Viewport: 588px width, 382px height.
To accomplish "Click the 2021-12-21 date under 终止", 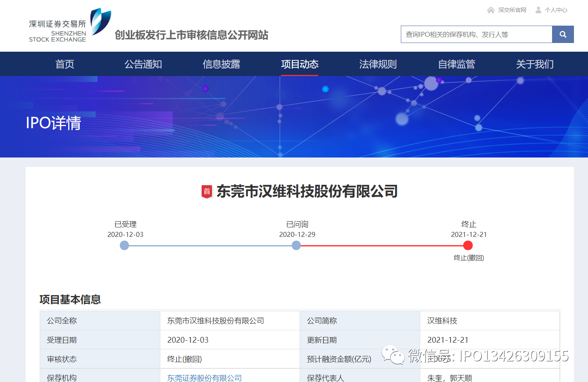I will (469, 234).
